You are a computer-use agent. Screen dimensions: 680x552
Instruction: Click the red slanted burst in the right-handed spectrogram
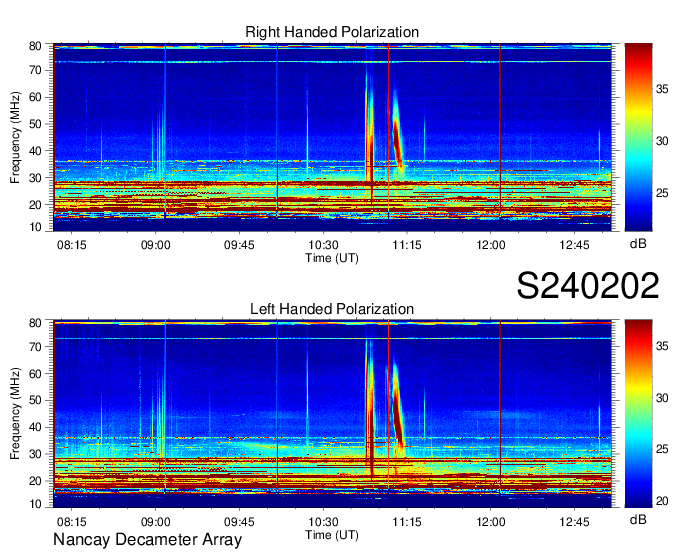[398, 141]
